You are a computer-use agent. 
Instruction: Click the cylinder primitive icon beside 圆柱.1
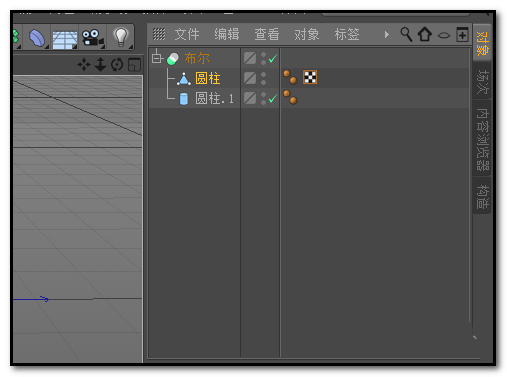pos(184,99)
